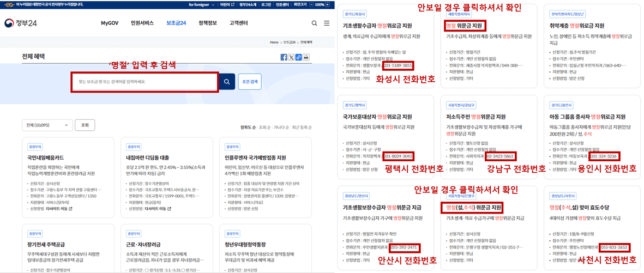The height and width of the screenshot is (273, 644).
Task: Decrease screen size with minus icon
Action: pos(311,4)
